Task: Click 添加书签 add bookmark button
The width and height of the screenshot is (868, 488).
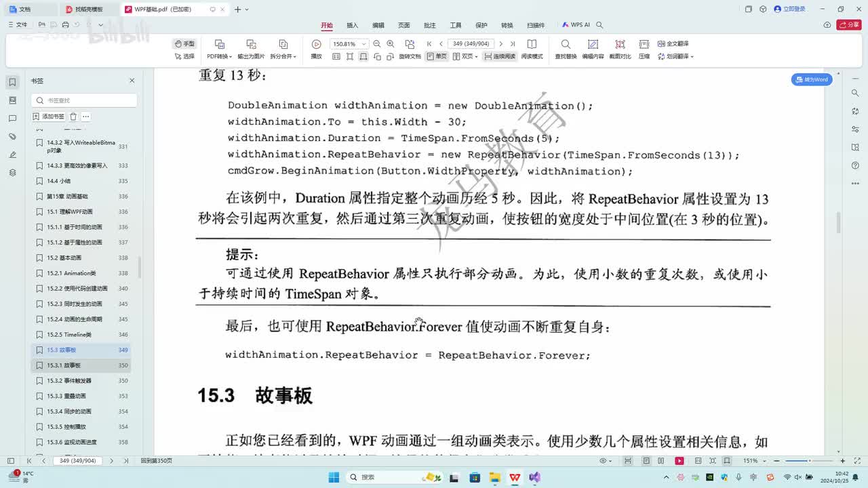Action: 49,117
